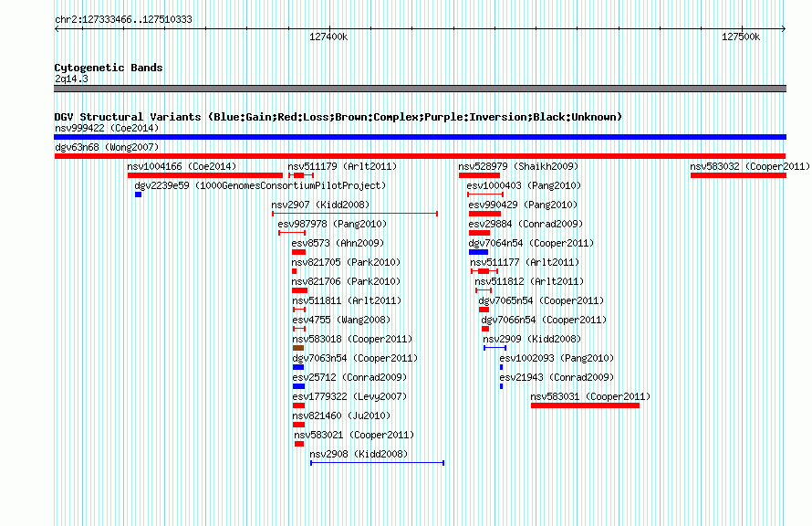This screenshot has height=526, width=812.
Task: Open nsv583031 (Cooper2011) variant label
Action: (x=590, y=396)
